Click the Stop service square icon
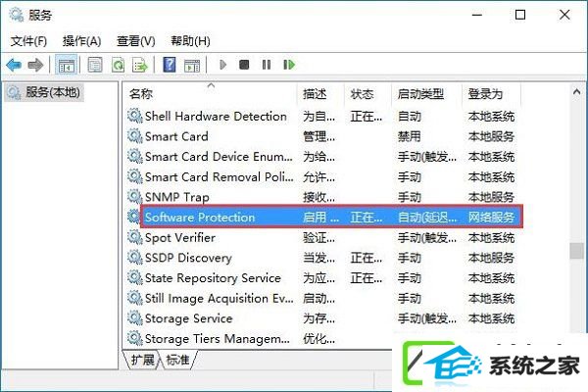The height and width of the screenshot is (392, 588). [x=244, y=65]
